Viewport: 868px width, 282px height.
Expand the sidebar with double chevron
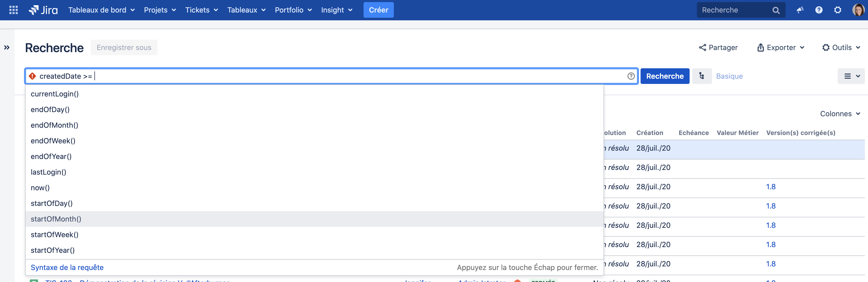[x=7, y=47]
